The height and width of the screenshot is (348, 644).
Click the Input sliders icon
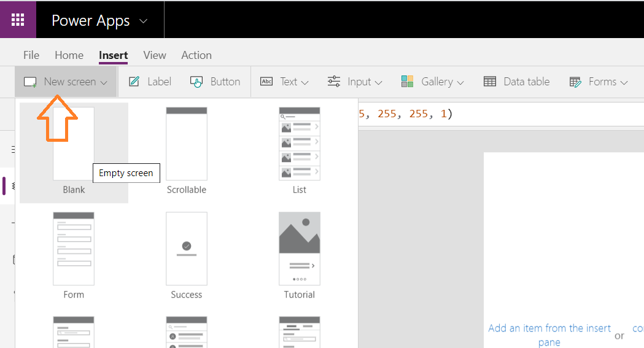pos(334,81)
